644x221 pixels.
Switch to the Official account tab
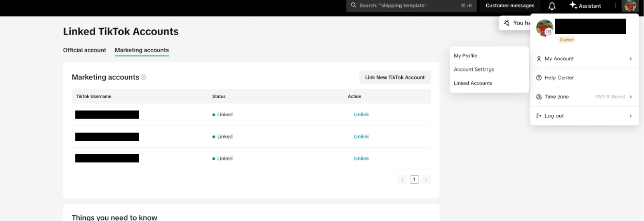click(84, 50)
